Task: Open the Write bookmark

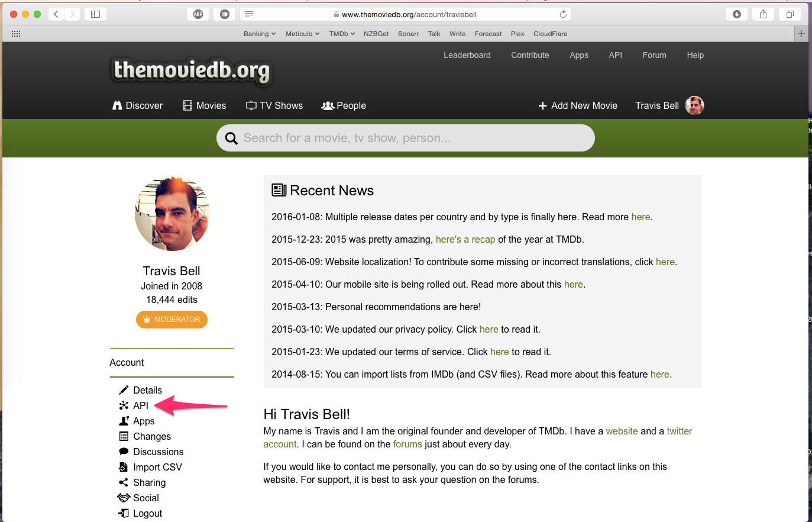Action: [x=458, y=34]
